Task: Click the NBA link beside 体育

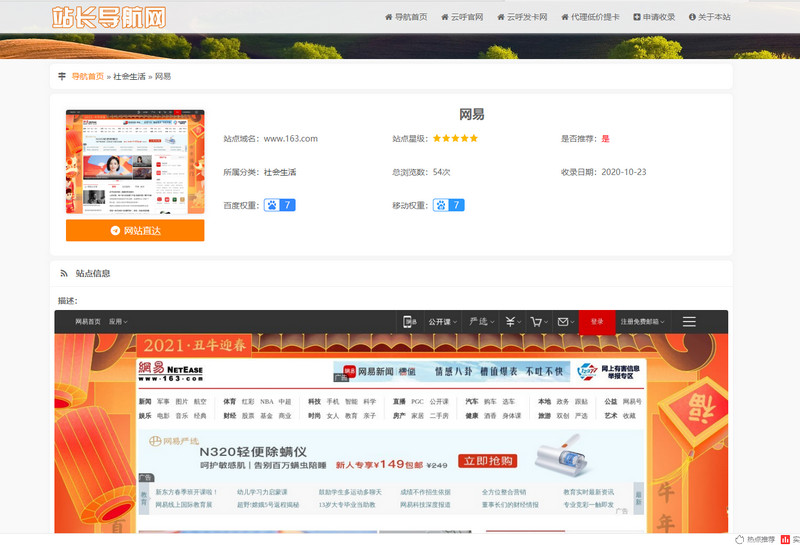Action: tap(266, 402)
